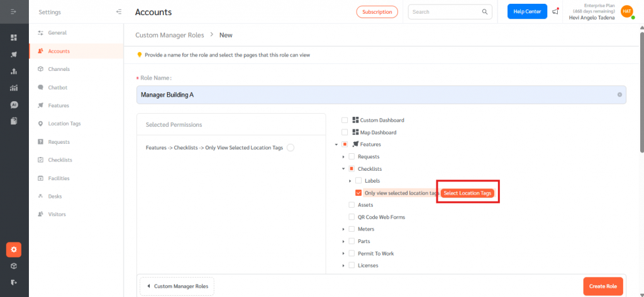Click the search magnifier icon
Viewport: 644px width, 297px height.
485,12
